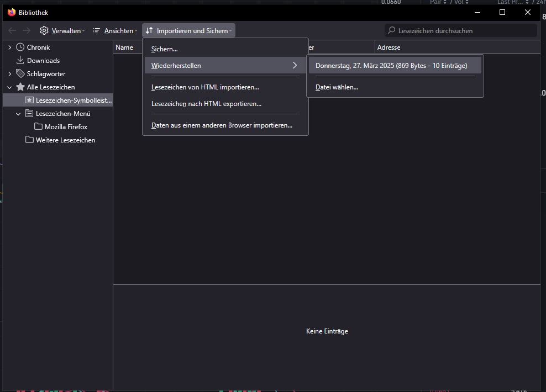Click the Lesezeichen-Menü list icon
546x392 pixels.
tap(29, 113)
